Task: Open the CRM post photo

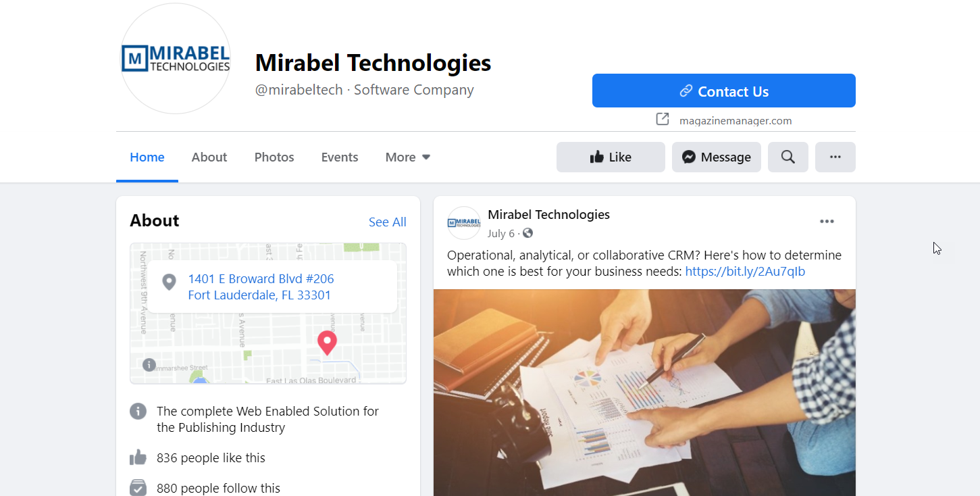Action: click(644, 393)
